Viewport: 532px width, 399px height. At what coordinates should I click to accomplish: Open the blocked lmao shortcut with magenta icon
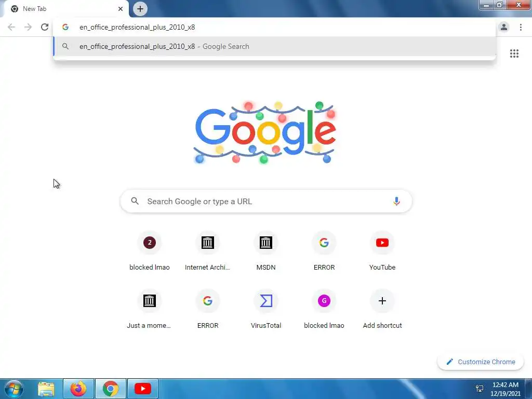(x=324, y=310)
